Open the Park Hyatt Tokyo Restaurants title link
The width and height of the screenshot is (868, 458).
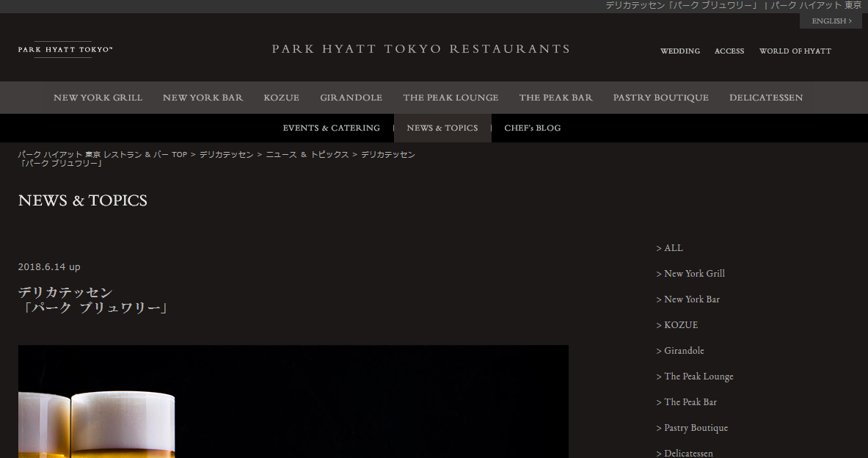tap(420, 48)
